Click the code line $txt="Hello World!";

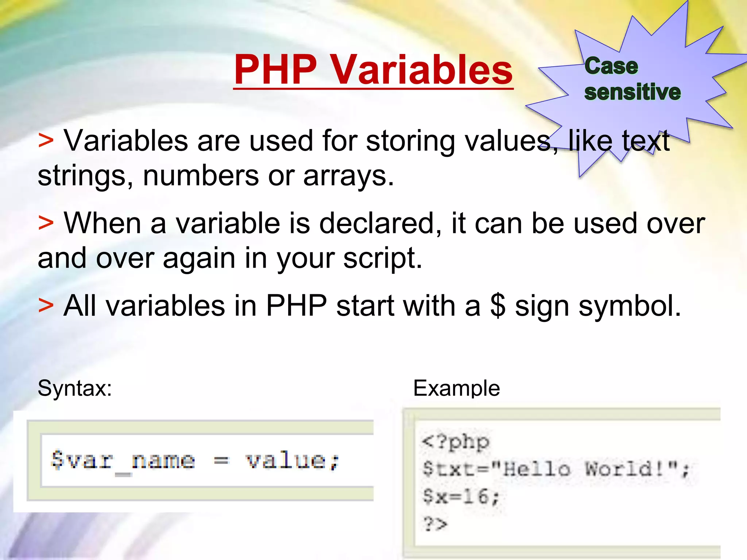pyautogui.click(x=556, y=469)
